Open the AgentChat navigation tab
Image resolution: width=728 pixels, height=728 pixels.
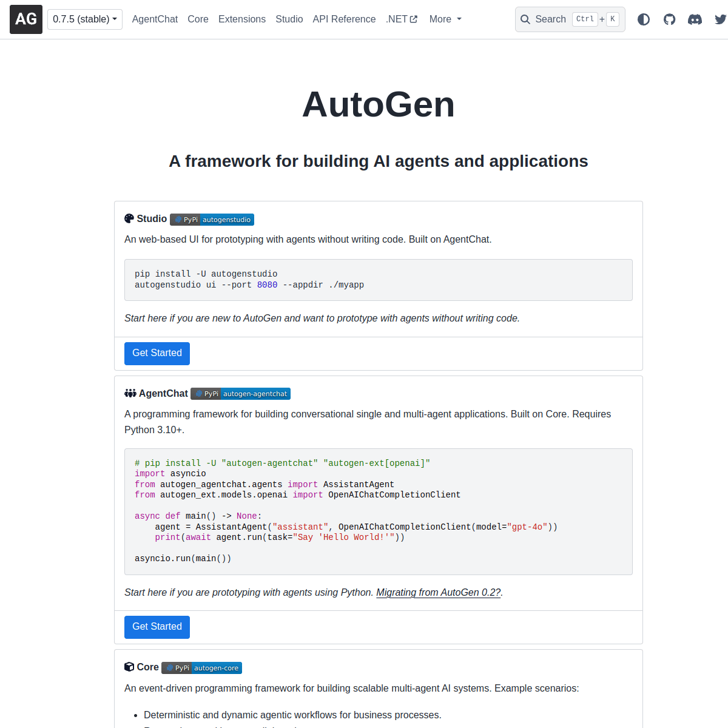click(x=155, y=19)
